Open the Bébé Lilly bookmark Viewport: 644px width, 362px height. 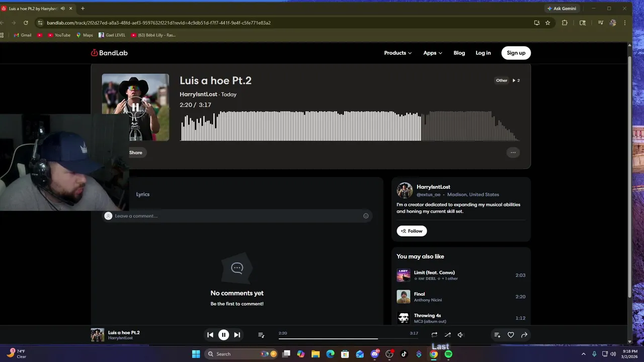(153, 35)
